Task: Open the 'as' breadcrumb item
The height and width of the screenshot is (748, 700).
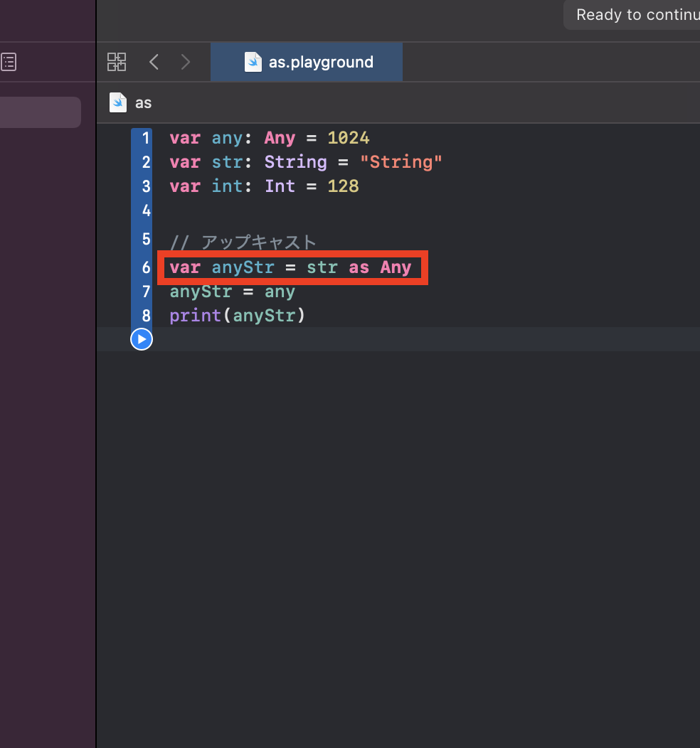Action: coord(143,103)
